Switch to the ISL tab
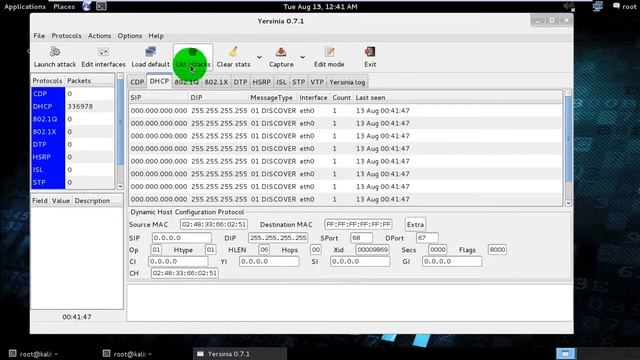640x360 pixels. (x=281, y=82)
